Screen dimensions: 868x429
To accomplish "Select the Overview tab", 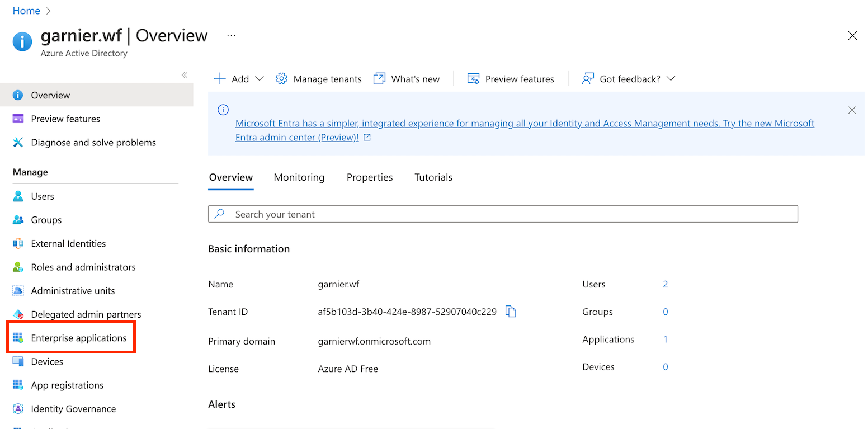I will (231, 177).
